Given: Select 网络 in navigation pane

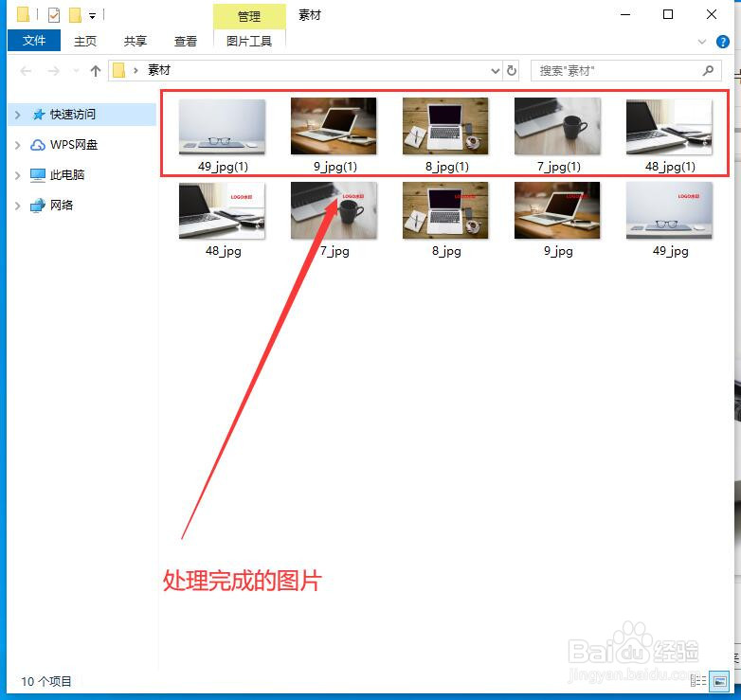Looking at the screenshot, I should point(62,205).
